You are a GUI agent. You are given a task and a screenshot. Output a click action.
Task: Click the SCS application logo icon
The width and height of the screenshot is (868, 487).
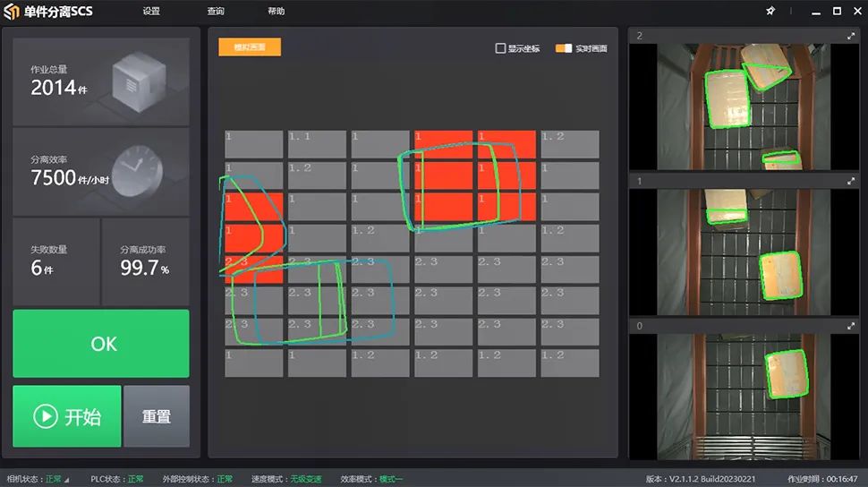point(11,12)
